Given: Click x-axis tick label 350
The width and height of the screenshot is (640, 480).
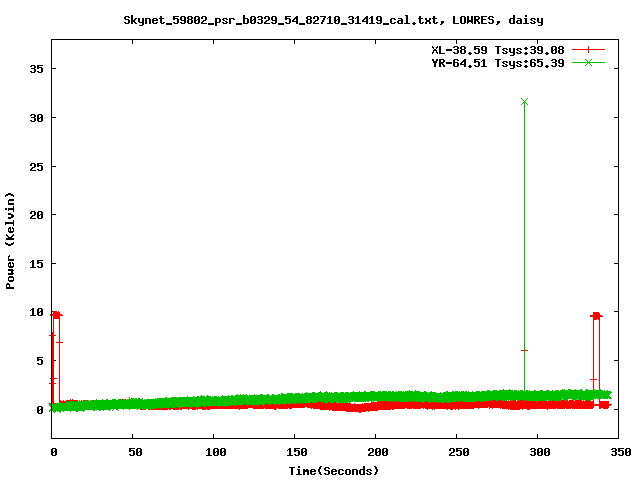Looking at the screenshot, I should tap(621, 452).
